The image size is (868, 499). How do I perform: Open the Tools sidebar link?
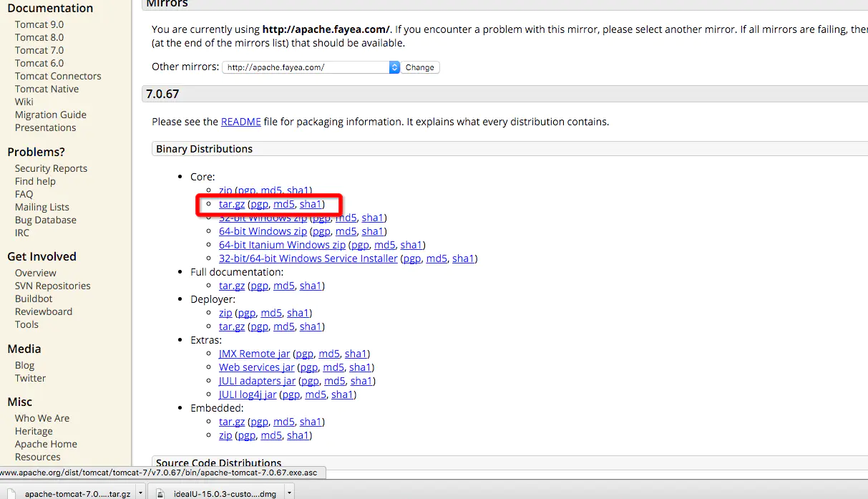26,324
